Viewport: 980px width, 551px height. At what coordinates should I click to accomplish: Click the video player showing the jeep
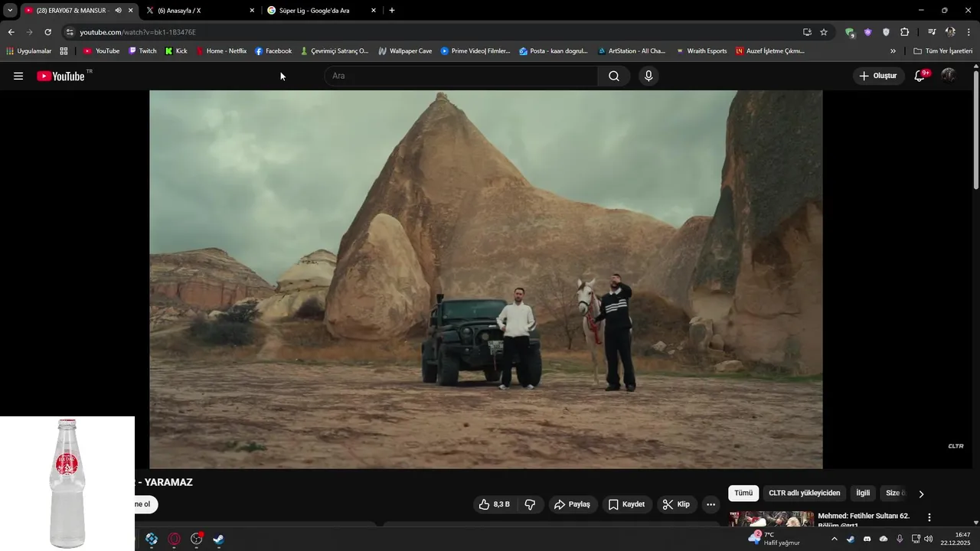click(486, 279)
